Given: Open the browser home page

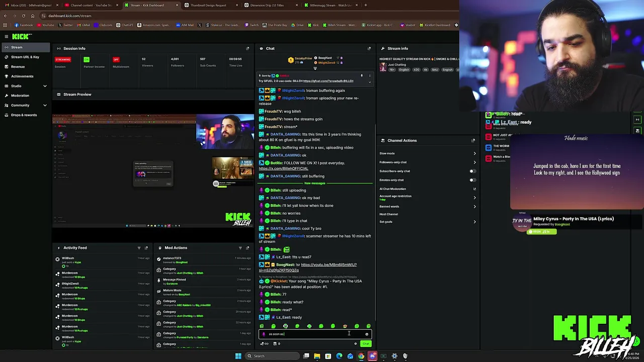Looking at the screenshot, I should 32,16.
